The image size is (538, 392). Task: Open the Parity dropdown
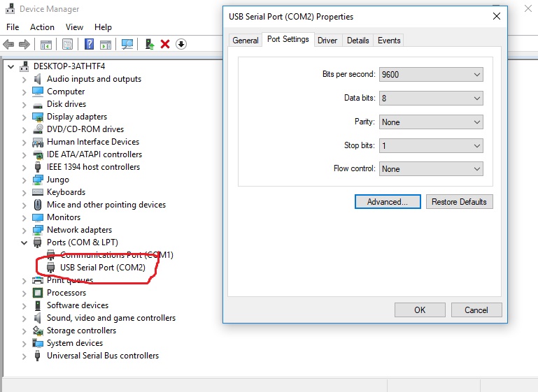(x=431, y=122)
